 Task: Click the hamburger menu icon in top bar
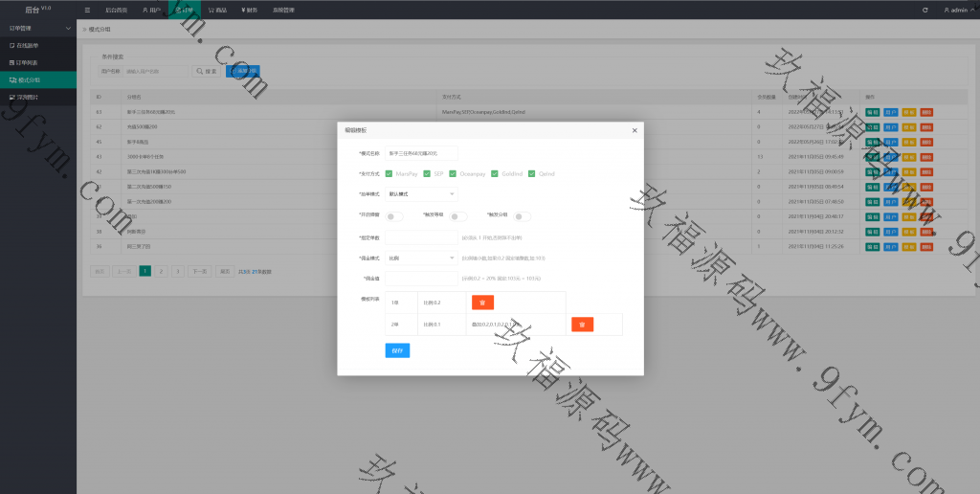point(88,10)
